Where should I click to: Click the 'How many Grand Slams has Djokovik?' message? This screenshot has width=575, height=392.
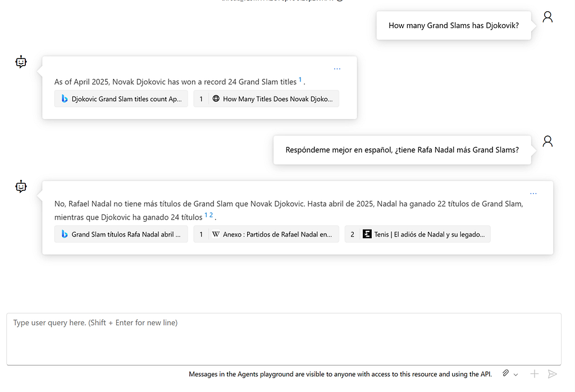pos(454,25)
